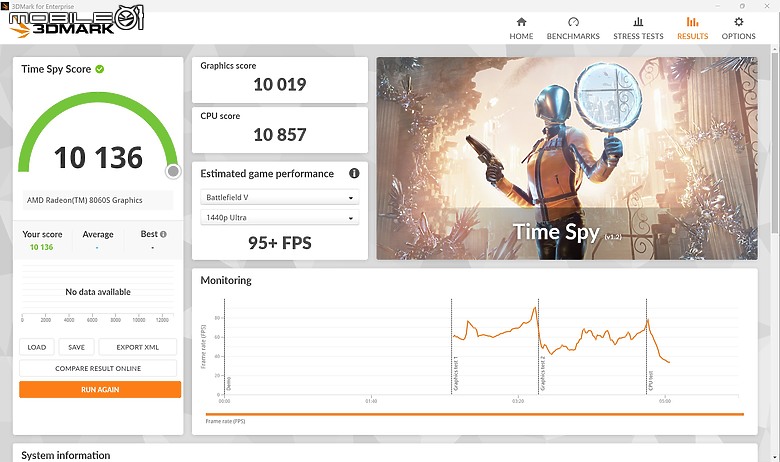Click the Frame rate (FPS) legend label
The width and height of the screenshot is (780, 462).
click(225, 421)
